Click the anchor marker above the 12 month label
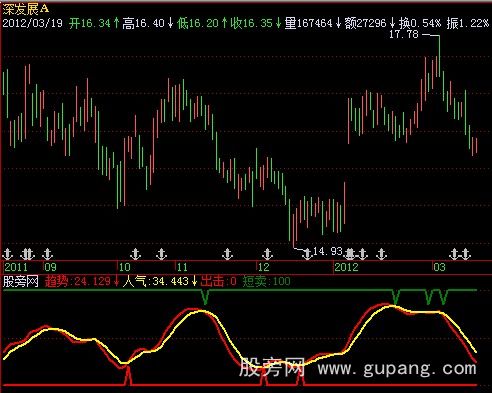 267,254
